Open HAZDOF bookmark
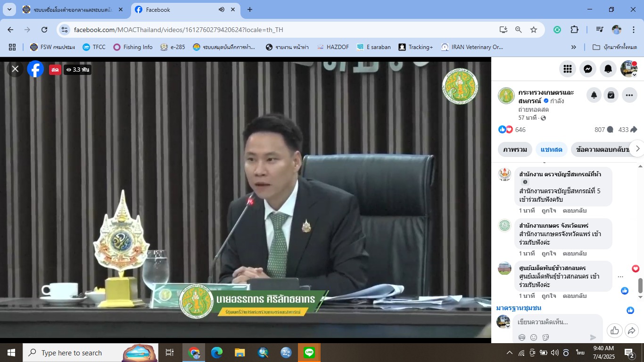644x362 pixels. click(334, 47)
